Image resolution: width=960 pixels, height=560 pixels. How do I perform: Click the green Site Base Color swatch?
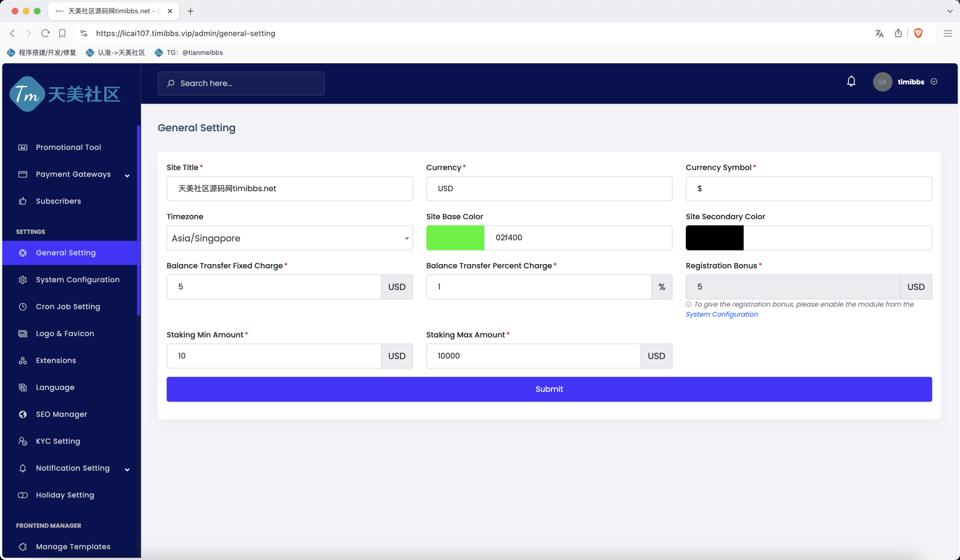455,238
